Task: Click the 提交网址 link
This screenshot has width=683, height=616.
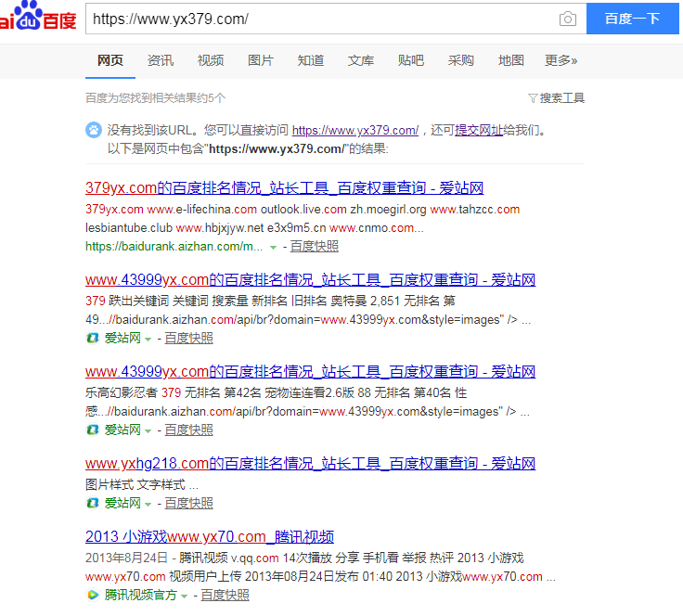Action: pos(479,130)
